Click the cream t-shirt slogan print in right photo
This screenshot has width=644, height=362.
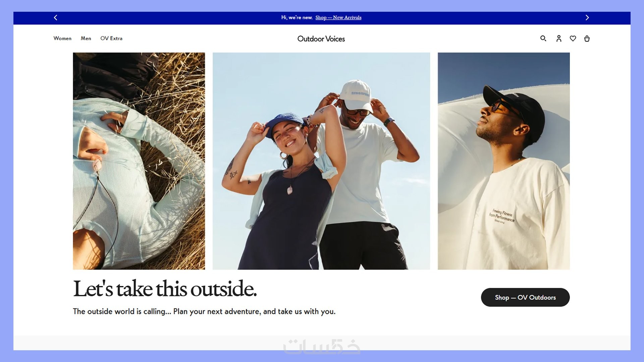[x=501, y=216]
